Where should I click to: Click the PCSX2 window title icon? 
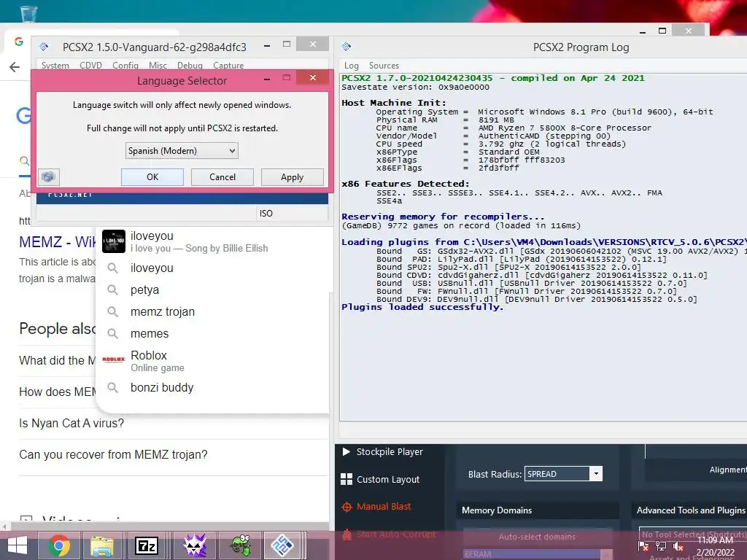click(44, 47)
